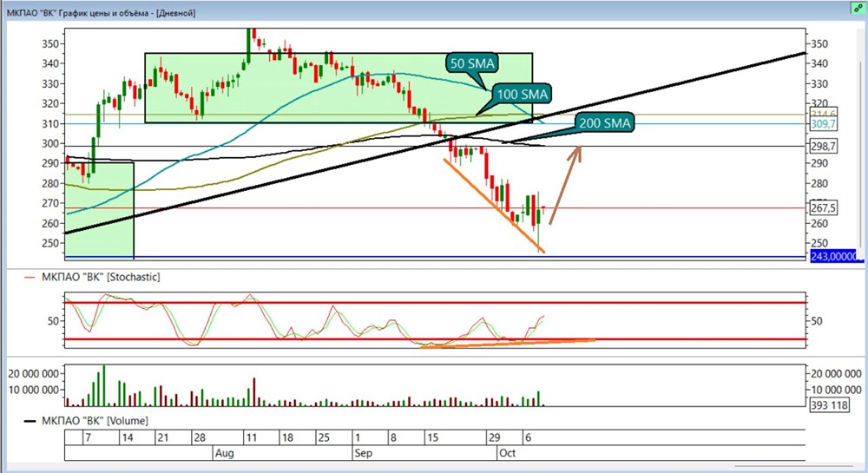Click the 350 label on right price axis
Image resolution: width=868 pixels, height=473 pixels.
click(819, 43)
